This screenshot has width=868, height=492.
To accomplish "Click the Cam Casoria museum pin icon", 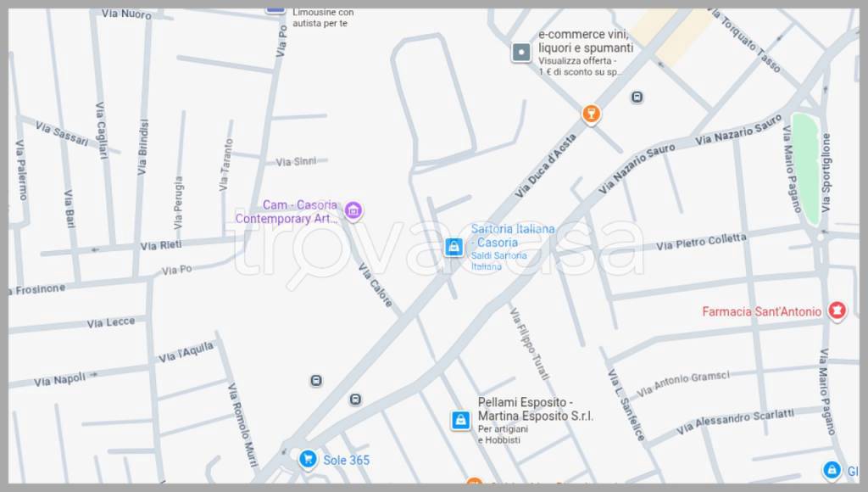I will coord(353,210).
